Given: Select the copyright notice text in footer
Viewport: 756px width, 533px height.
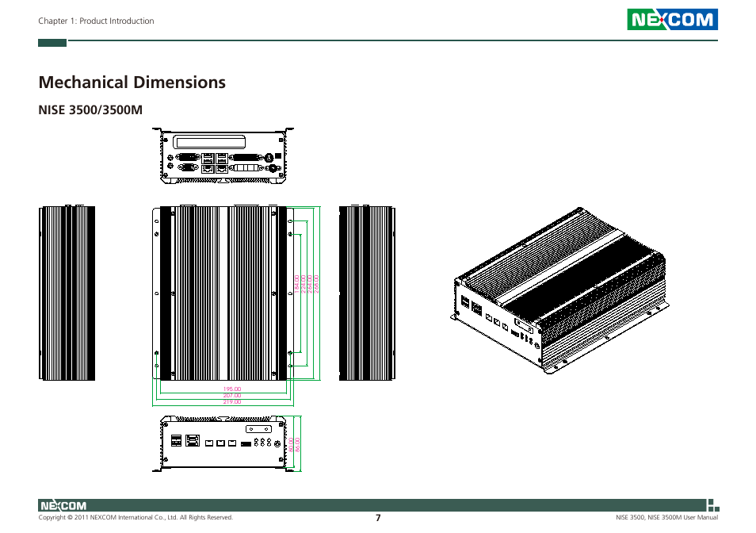Looking at the screenshot, I should pos(136,518).
